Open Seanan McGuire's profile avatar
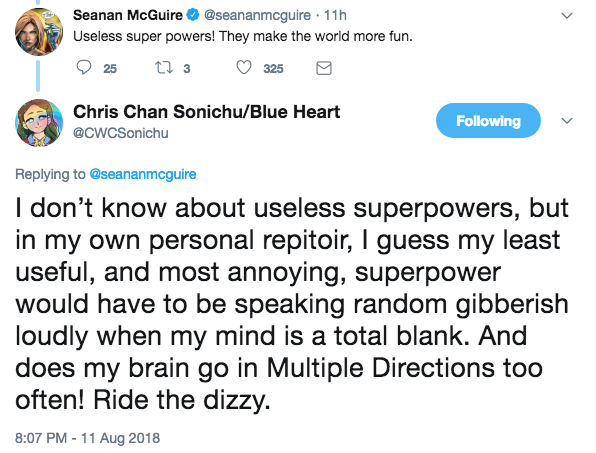Viewport: 596px width, 453px height. click(x=39, y=32)
